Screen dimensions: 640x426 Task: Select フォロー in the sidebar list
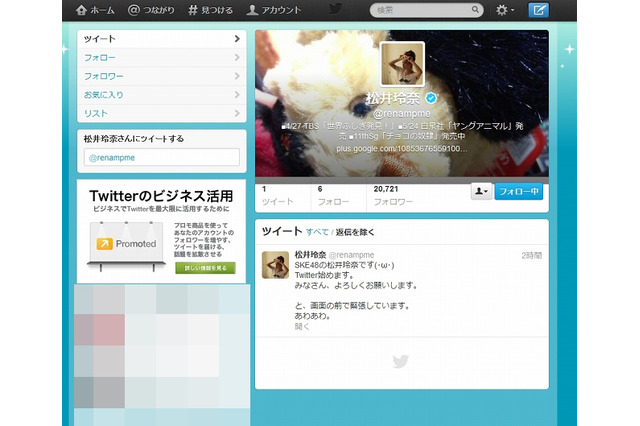(162, 58)
